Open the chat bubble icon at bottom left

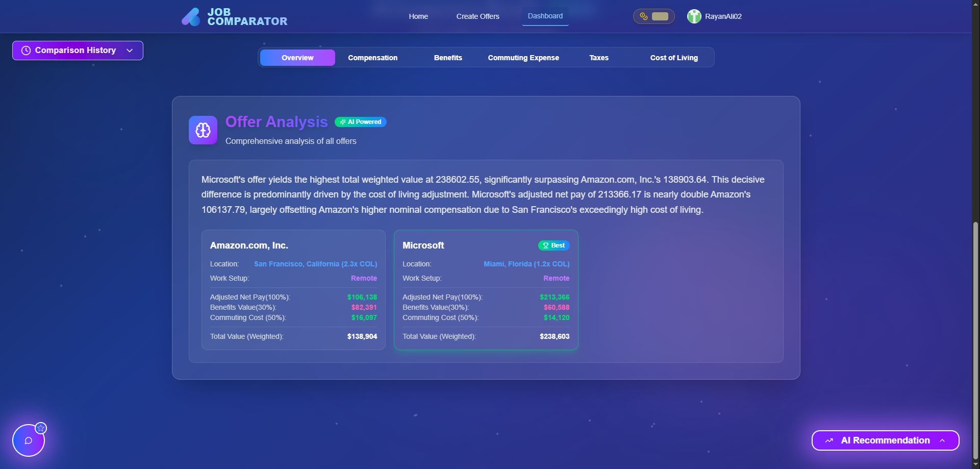coord(29,440)
